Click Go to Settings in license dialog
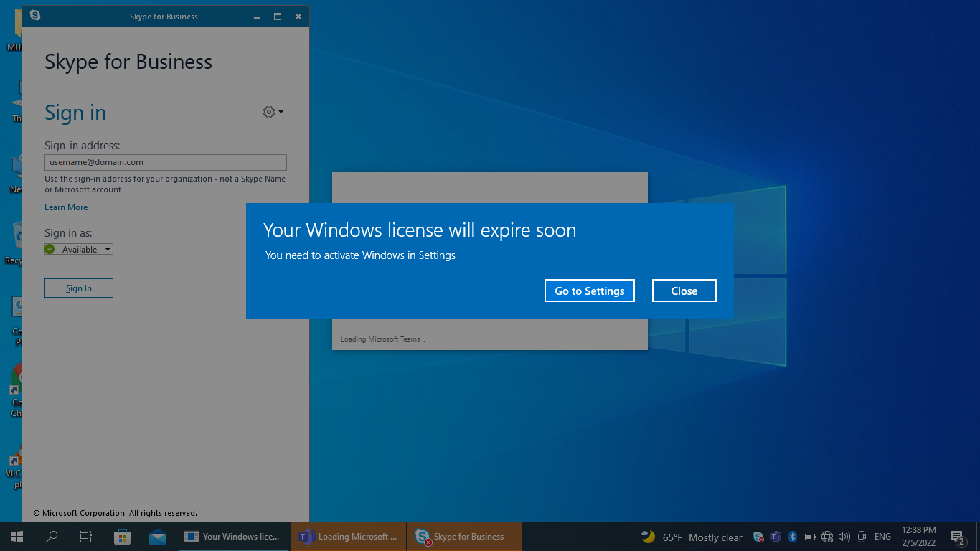This screenshot has height=551, width=980. click(x=590, y=291)
